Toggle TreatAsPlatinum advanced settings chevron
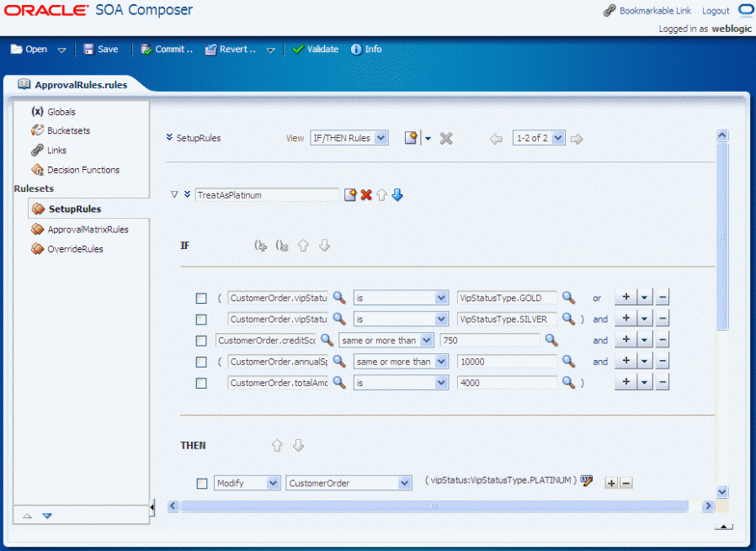 pyautogui.click(x=187, y=194)
